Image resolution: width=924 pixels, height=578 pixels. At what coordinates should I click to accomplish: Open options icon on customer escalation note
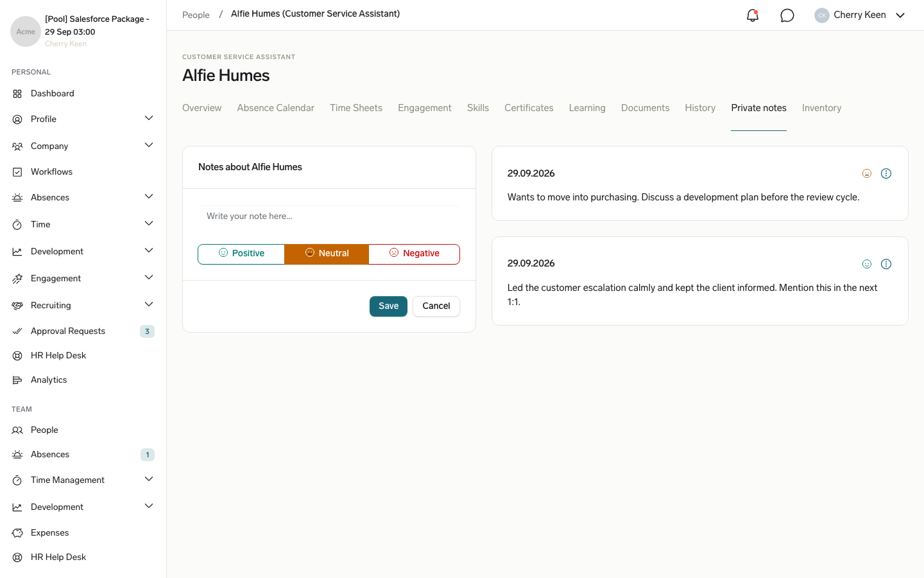click(x=886, y=264)
